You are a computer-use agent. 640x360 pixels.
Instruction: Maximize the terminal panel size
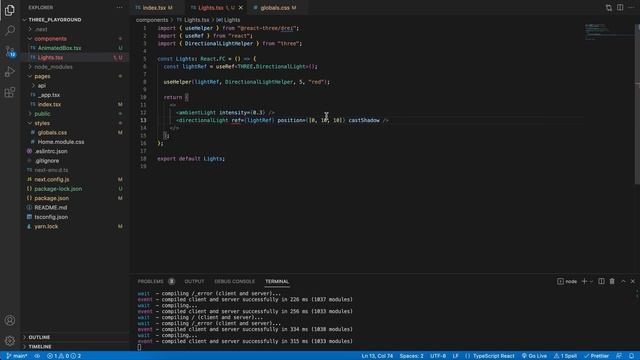tap(623, 281)
